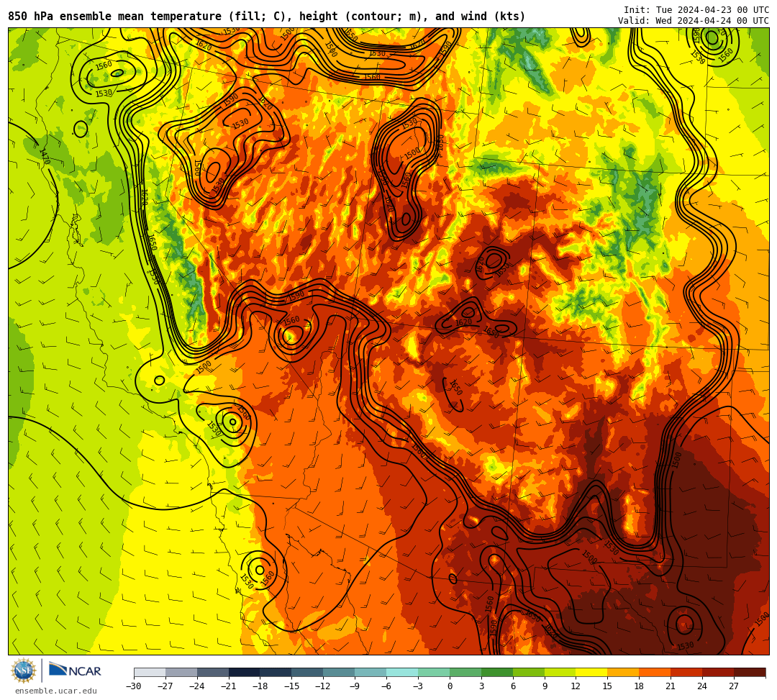Click the 15 to 18 light orange swatch
Image resolution: width=777 pixels, height=700 pixels.
pos(623,672)
